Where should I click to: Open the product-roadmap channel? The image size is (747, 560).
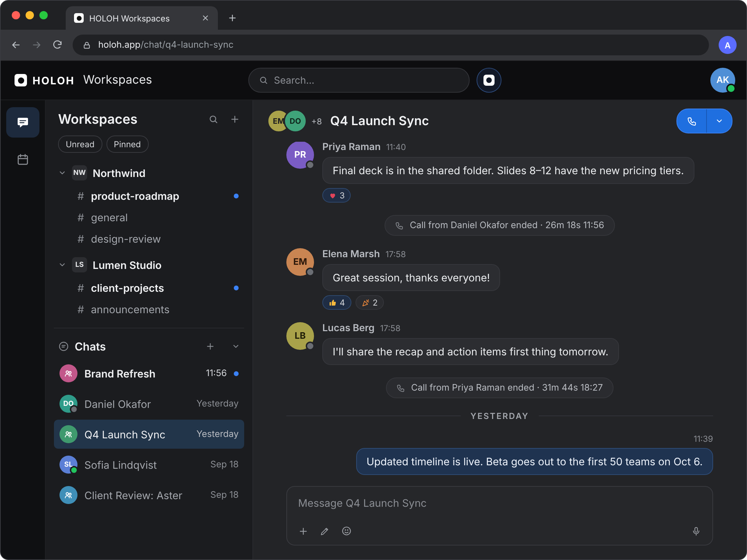[x=149, y=196]
